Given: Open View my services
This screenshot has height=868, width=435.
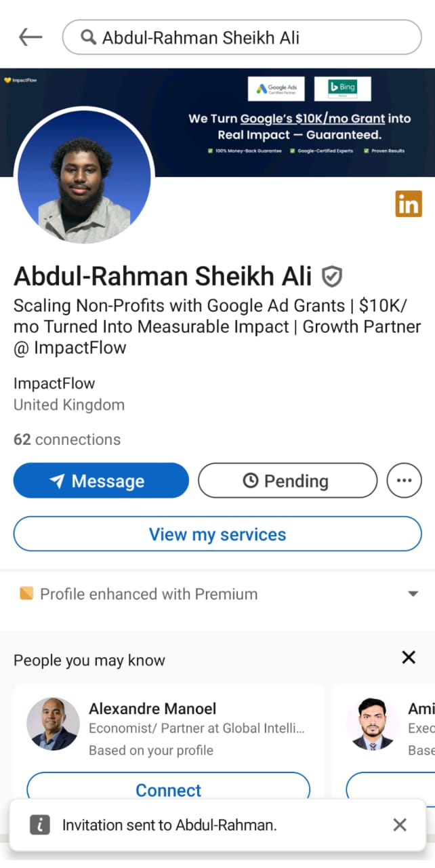Looking at the screenshot, I should (x=217, y=534).
